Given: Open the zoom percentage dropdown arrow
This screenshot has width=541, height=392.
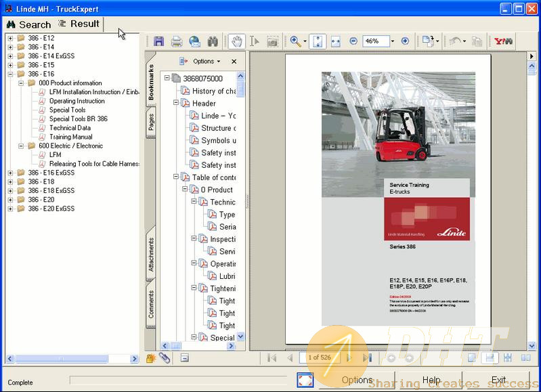Looking at the screenshot, I should (393, 41).
